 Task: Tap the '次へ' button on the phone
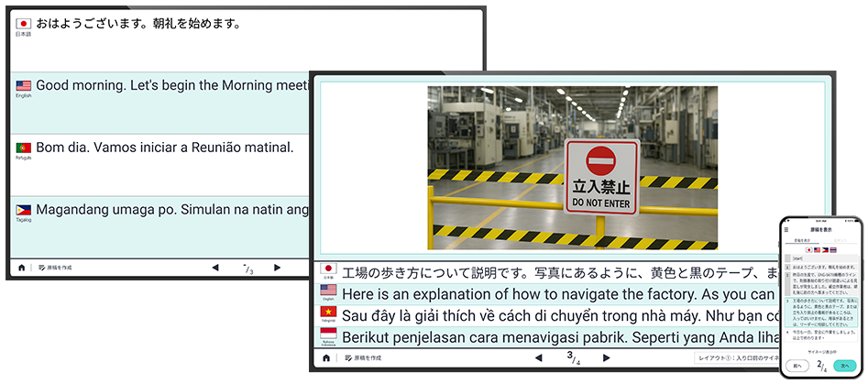click(x=844, y=365)
